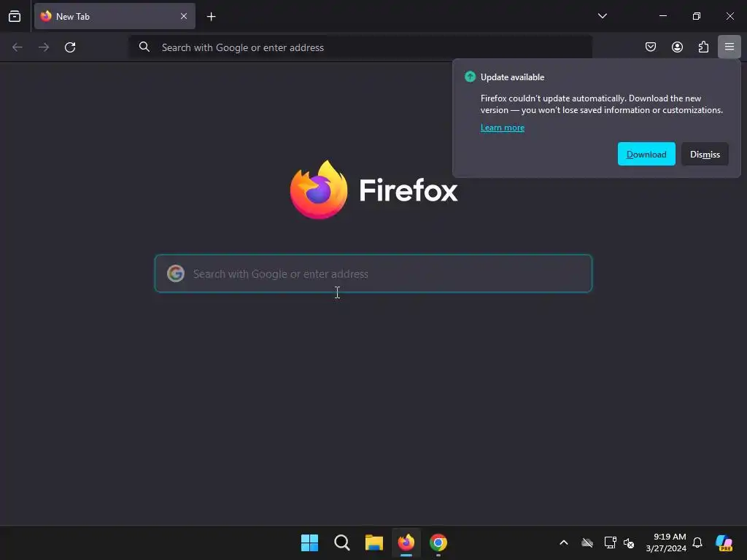Open the network display tray icon
The height and width of the screenshot is (560, 747).
click(610, 542)
